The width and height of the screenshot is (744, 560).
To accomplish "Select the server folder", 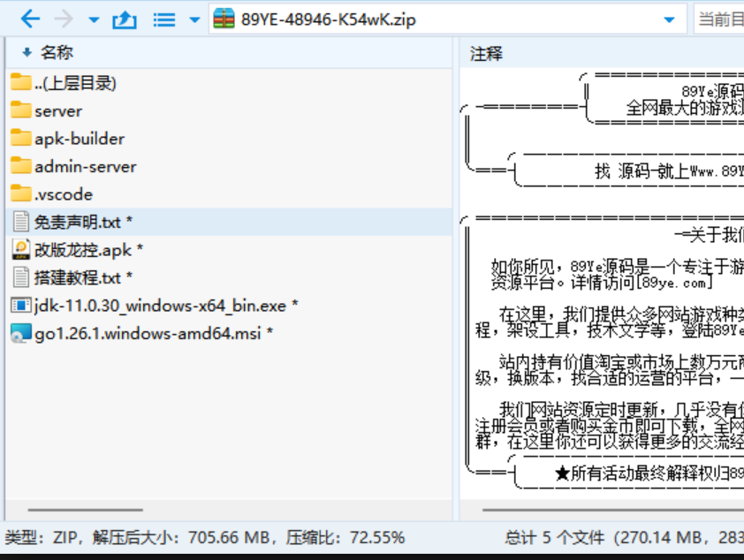I will 58,111.
